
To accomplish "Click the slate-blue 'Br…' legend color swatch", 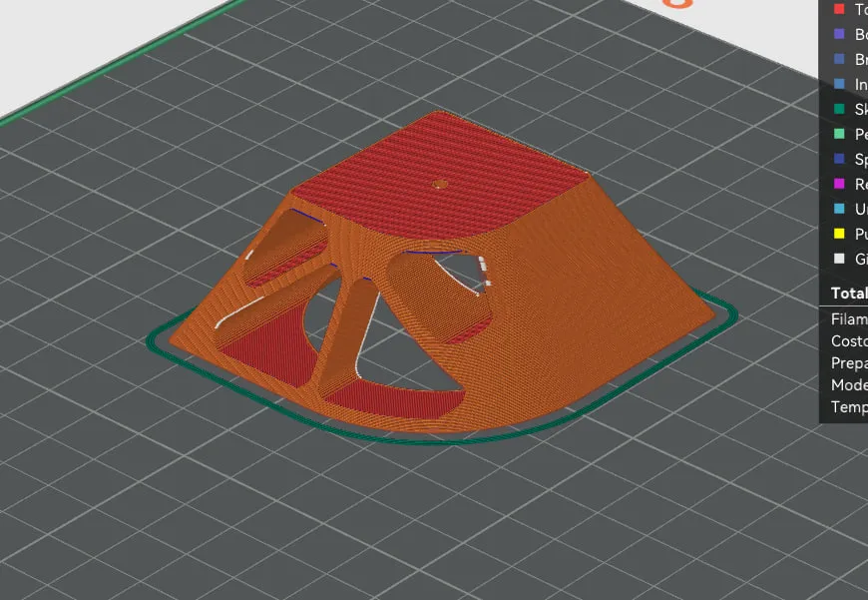I will coord(839,59).
